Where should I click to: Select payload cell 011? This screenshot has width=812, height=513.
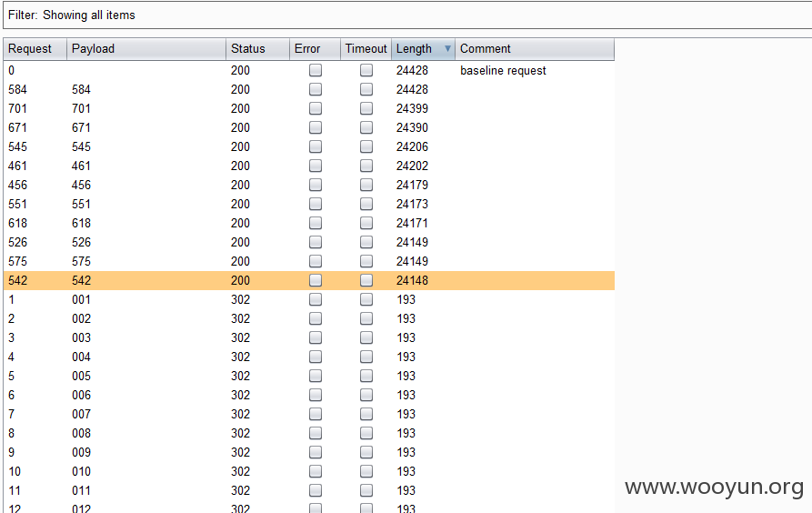(x=81, y=490)
